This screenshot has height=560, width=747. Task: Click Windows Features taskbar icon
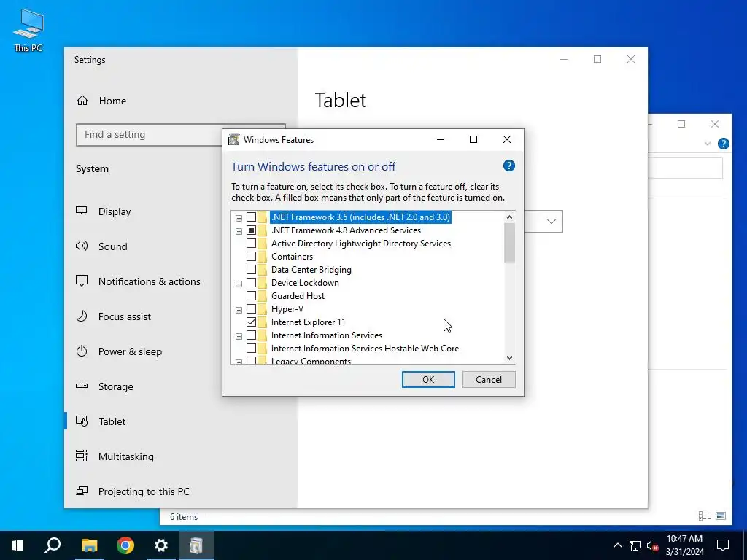[197, 545]
